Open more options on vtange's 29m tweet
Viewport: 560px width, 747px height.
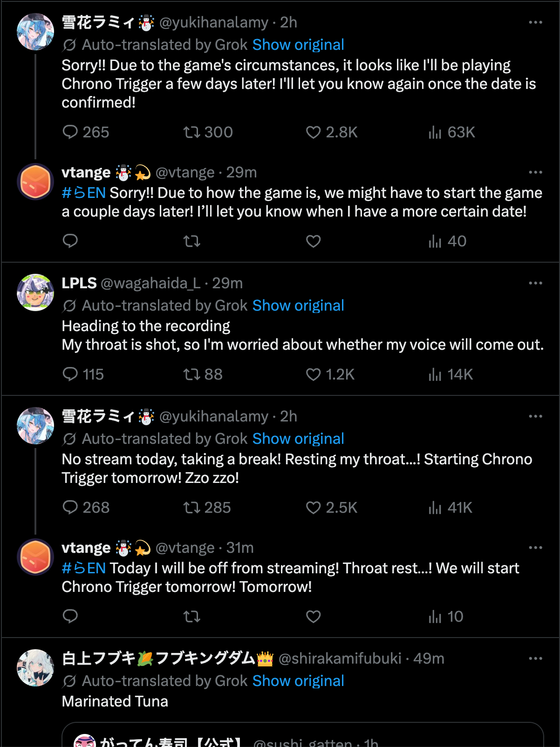(535, 172)
